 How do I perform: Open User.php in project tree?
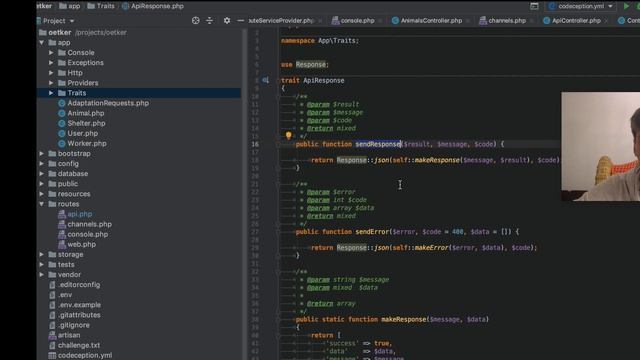click(x=78, y=133)
